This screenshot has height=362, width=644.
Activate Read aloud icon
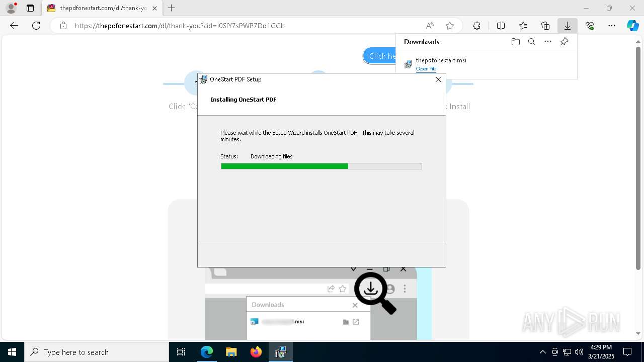[430, 26]
